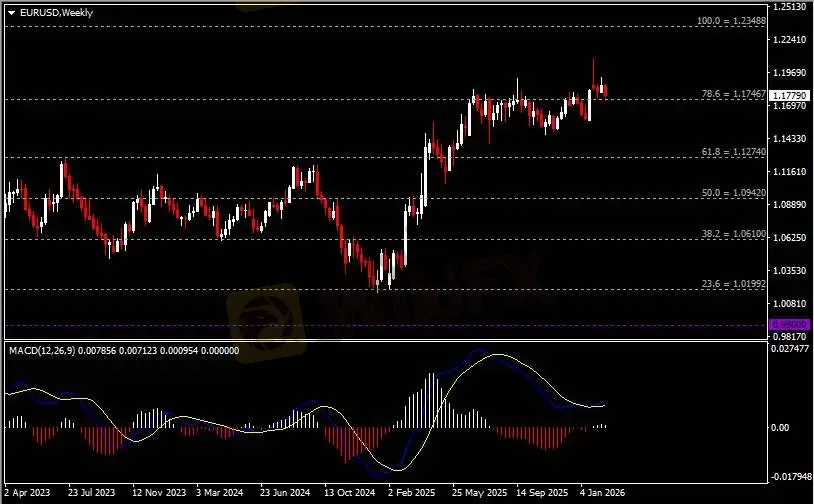This screenshot has height=504, width=814.
Task: Select the 23.6 = 1.01992 retracement label
Action: [x=735, y=284]
